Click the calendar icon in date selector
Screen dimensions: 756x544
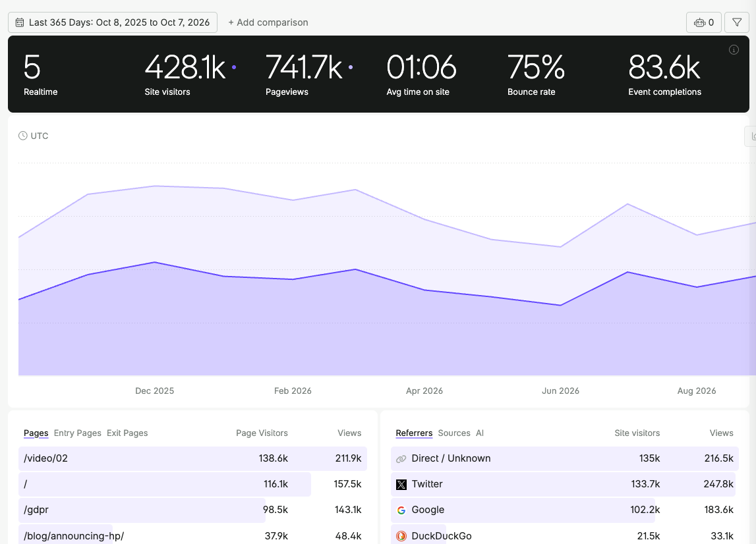(x=20, y=22)
